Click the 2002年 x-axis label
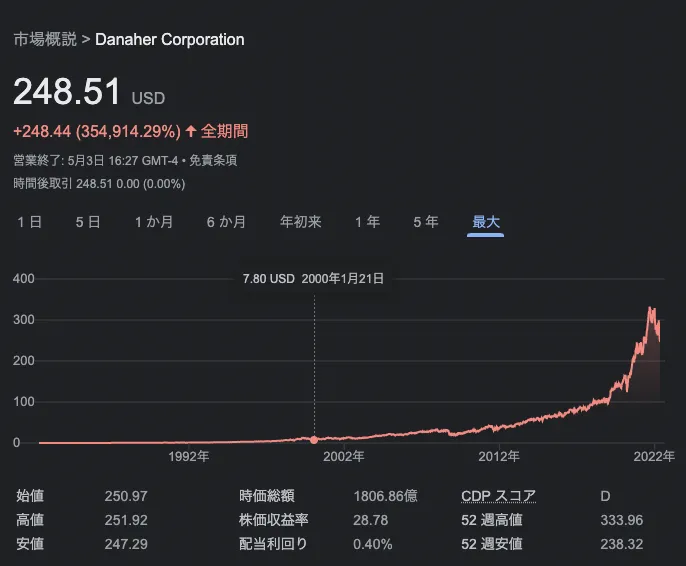This screenshot has height=566, width=686. 344,456
